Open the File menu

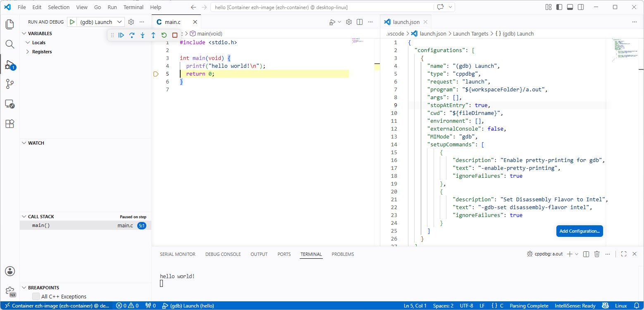pos(22,7)
